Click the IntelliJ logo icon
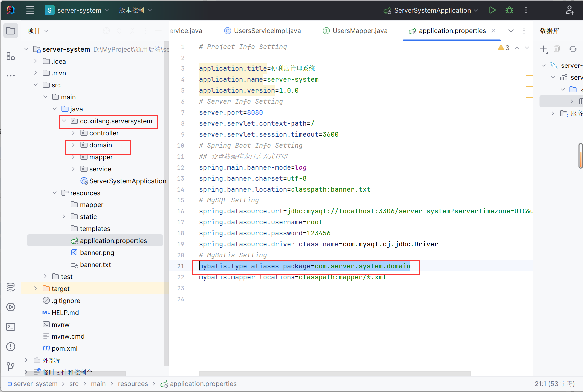Screen dimensions: 583x392 [x=11, y=10]
